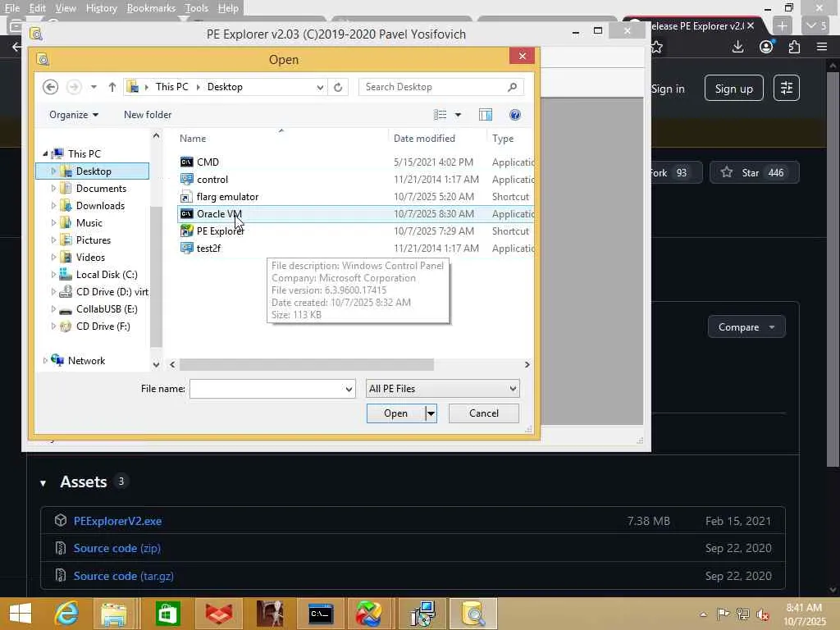The width and height of the screenshot is (840, 630).
Task: Select CollabUSB (E:) drive in tree
Action: [107, 309]
